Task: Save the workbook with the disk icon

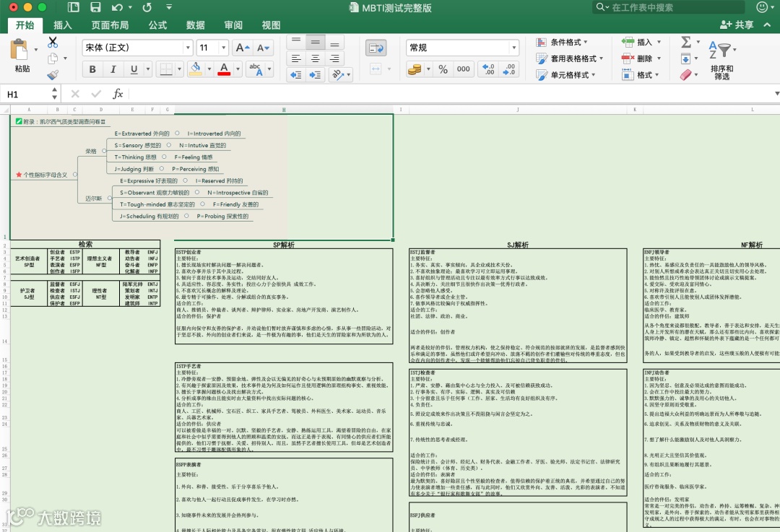Action: click(95, 7)
